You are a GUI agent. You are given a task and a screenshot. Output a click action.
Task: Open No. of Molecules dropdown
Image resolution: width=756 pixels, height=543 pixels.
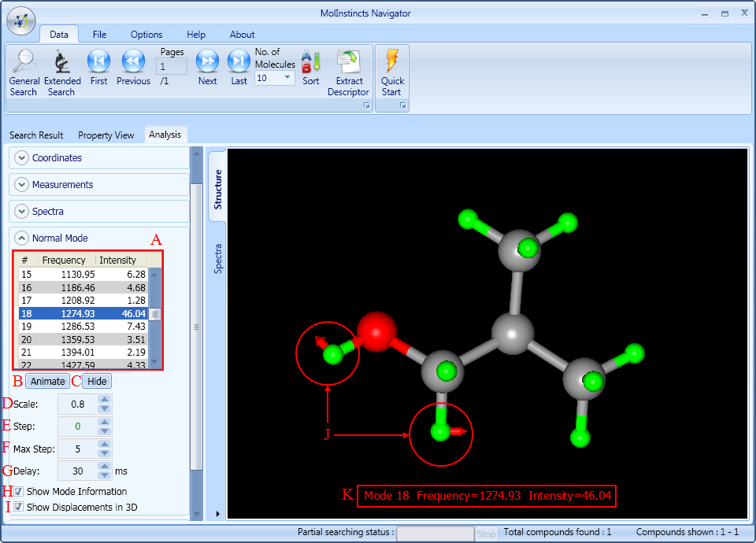[287, 78]
